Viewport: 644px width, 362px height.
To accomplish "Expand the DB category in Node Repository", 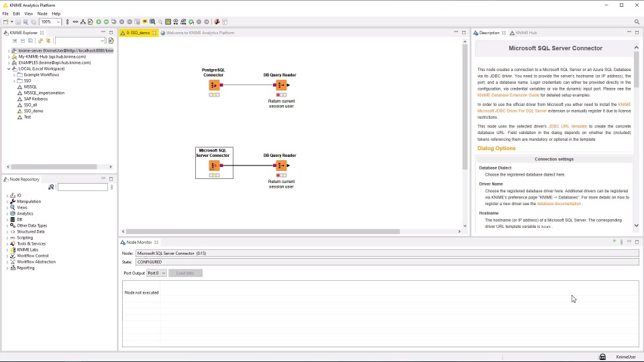I will point(7,220).
